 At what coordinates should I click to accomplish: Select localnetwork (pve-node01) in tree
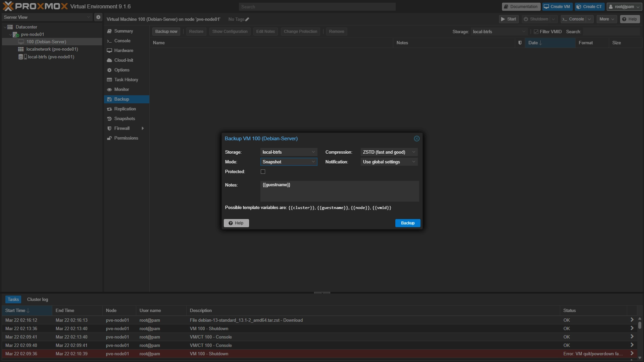(52, 49)
